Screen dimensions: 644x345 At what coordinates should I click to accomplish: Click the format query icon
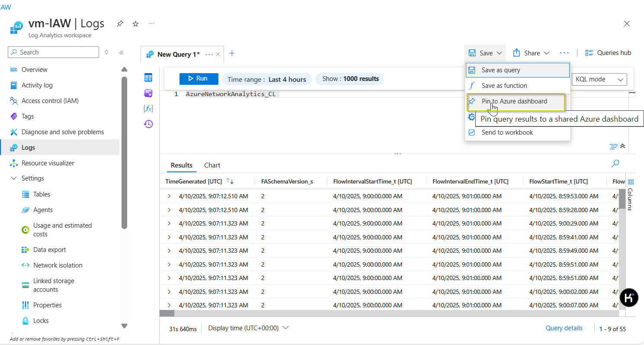(x=613, y=146)
